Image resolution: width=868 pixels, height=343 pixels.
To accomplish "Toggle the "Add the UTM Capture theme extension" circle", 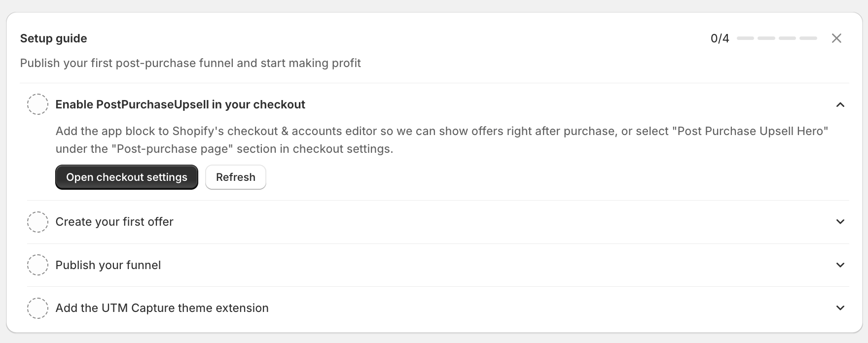I will coord(37,308).
